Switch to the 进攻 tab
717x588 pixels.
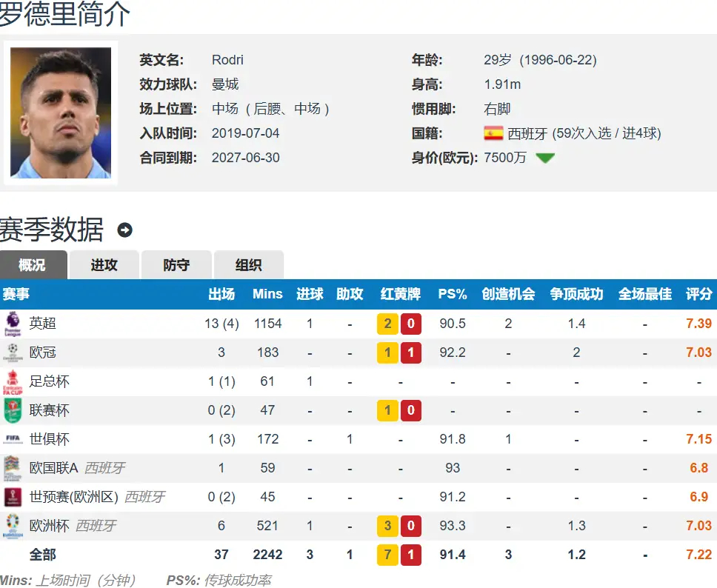point(104,264)
